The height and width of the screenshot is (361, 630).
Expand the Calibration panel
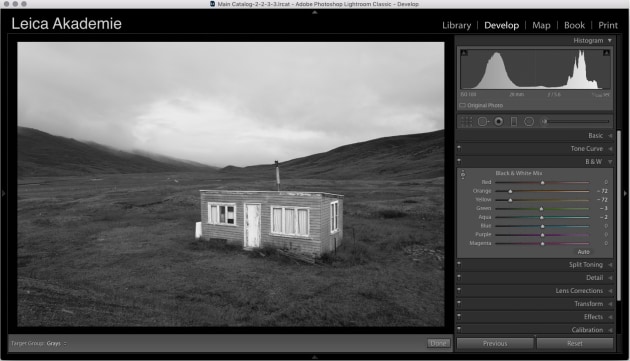coord(610,330)
